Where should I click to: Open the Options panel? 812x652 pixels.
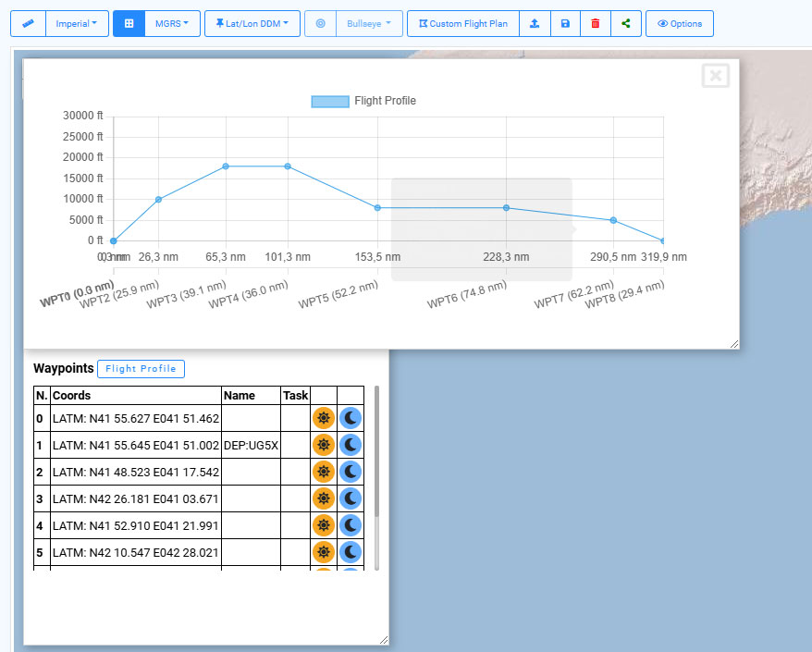click(x=680, y=23)
